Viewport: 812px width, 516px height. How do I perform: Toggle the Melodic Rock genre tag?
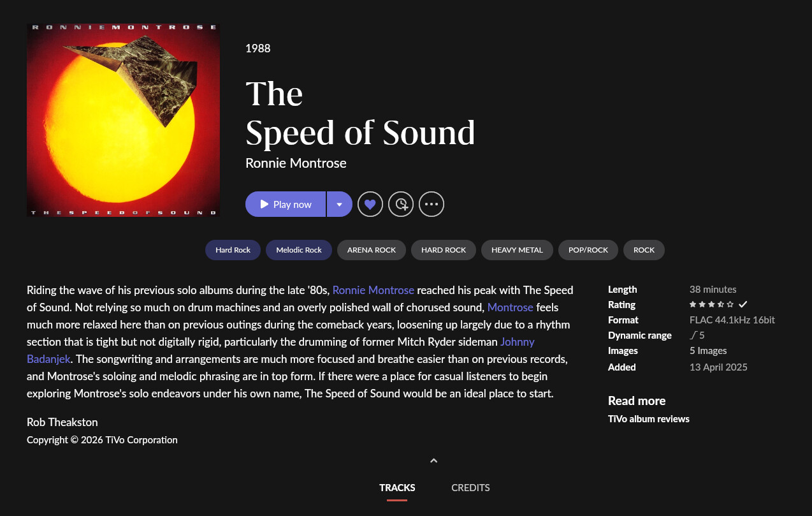[299, 250]
